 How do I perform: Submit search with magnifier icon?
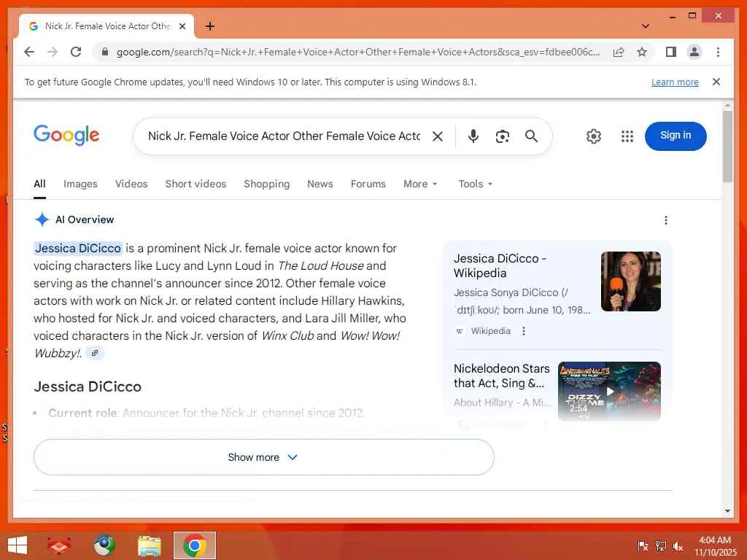tap(531, 136)
